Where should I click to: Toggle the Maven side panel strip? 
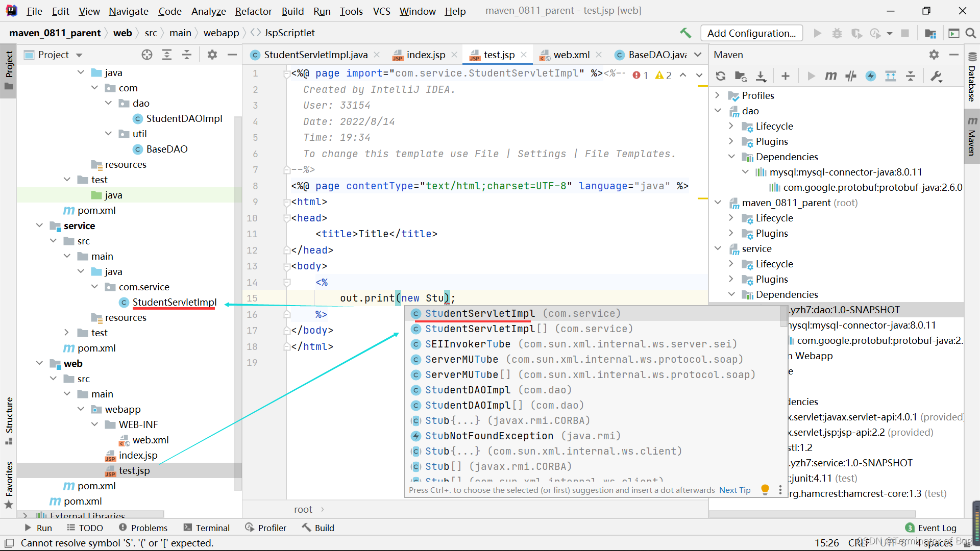click(x=972, y=137)
